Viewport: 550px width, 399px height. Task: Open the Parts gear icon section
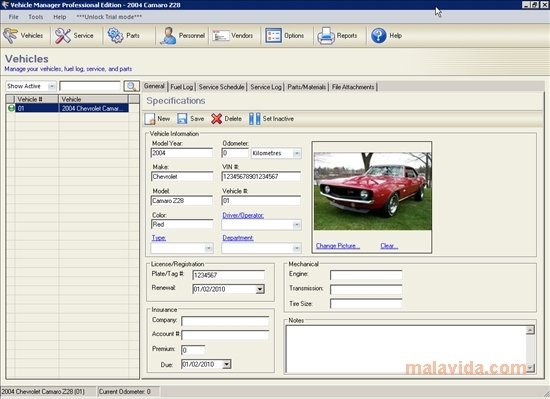[123, 36]
